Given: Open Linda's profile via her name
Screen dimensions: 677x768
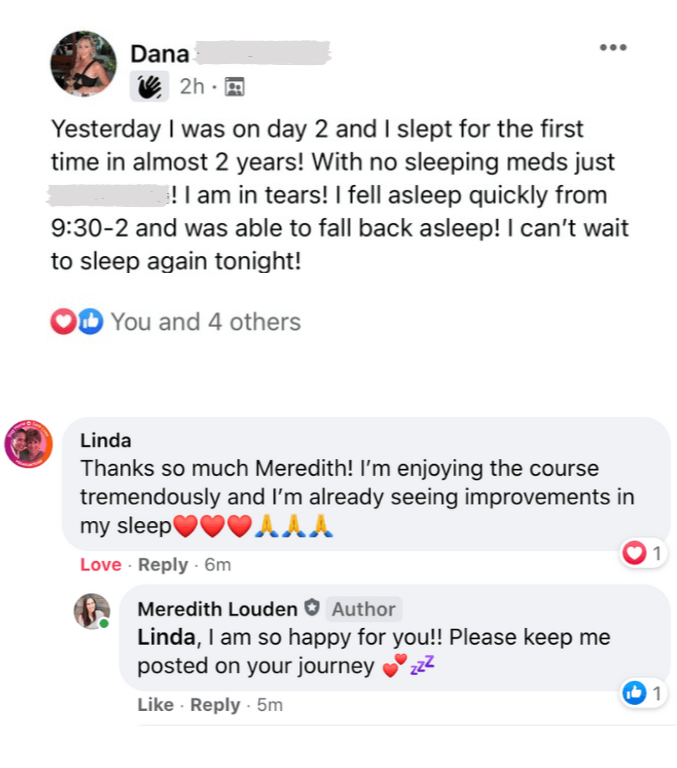Looking at the screenshot, I should pos(106,440).
